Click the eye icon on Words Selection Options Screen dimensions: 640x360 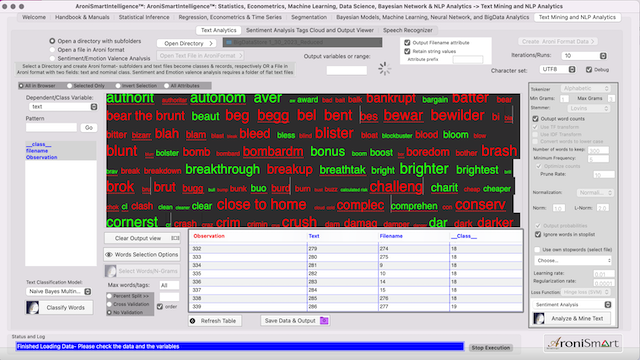pyautogui.click(x=109, y=254)
